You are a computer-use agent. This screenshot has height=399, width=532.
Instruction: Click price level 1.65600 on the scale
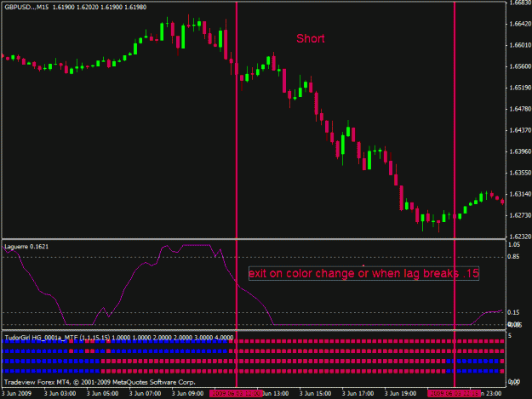pos(520,66)
